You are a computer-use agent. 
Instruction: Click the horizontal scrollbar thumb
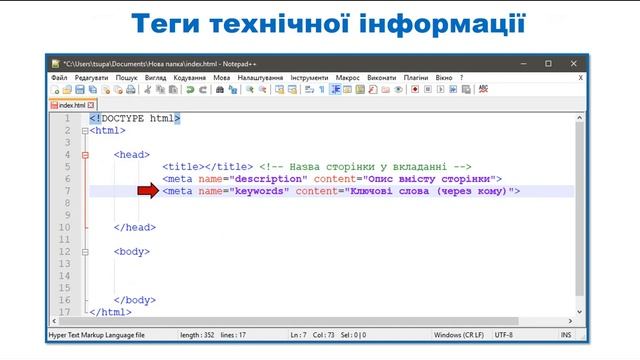[x=289, y=321]
